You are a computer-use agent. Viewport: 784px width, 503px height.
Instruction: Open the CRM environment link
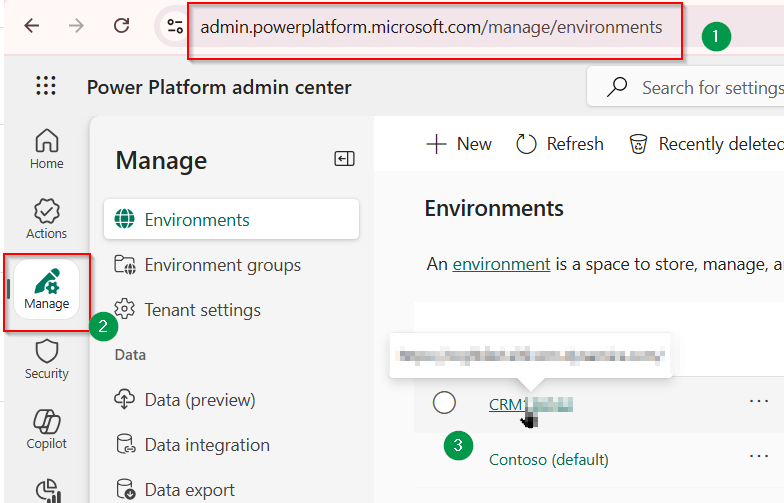tap(530, 404)
